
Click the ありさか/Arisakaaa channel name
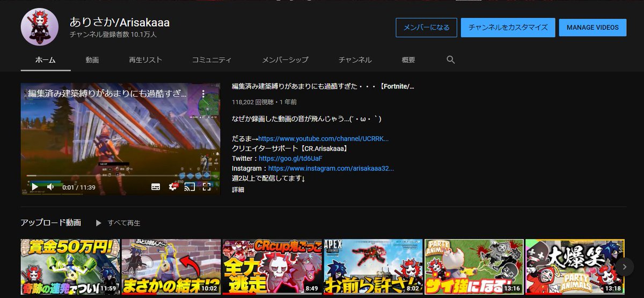[x=120, y=22]
